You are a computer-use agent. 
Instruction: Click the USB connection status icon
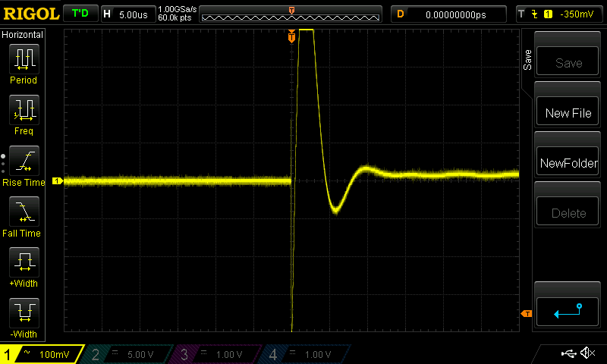[568, 353]
